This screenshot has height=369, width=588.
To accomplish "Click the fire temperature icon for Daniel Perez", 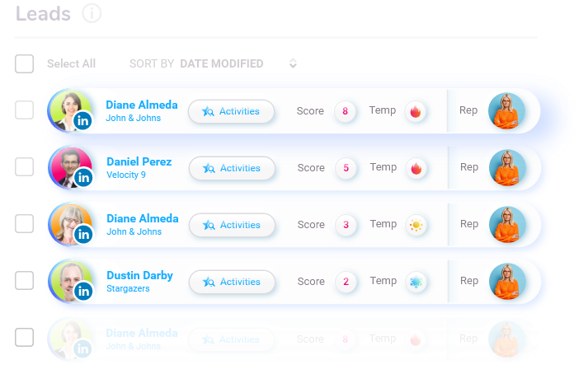I will point(416,168).
